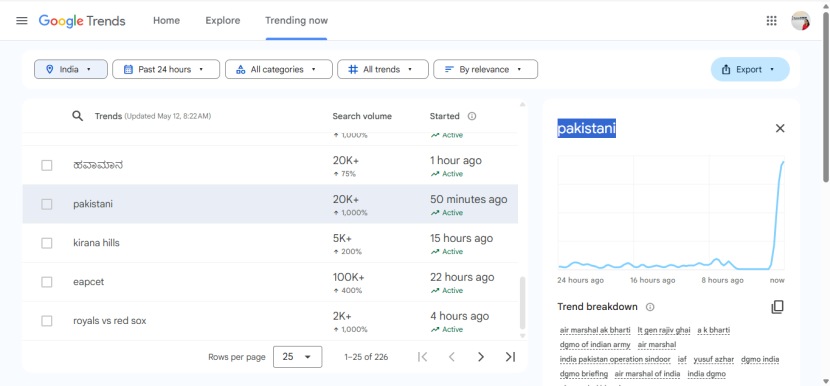
Task: Click the peak of the pakistani chart
Action: [x=783, y=163]
